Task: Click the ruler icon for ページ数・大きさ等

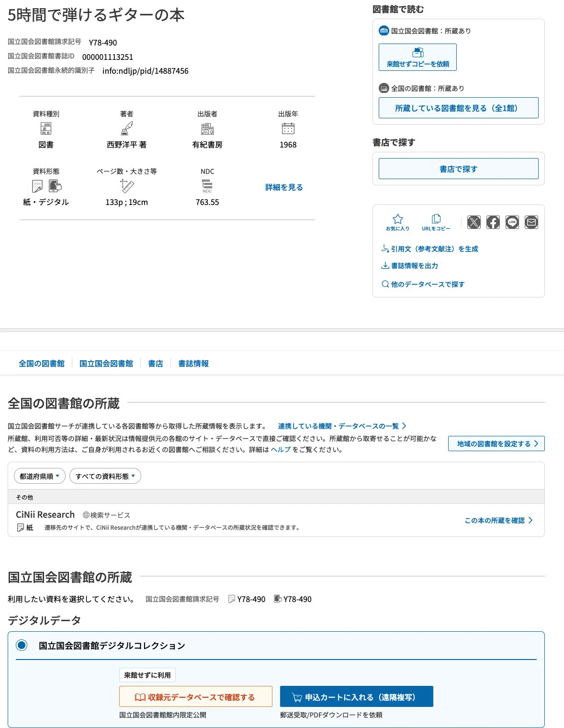Action: click(127, 186)
